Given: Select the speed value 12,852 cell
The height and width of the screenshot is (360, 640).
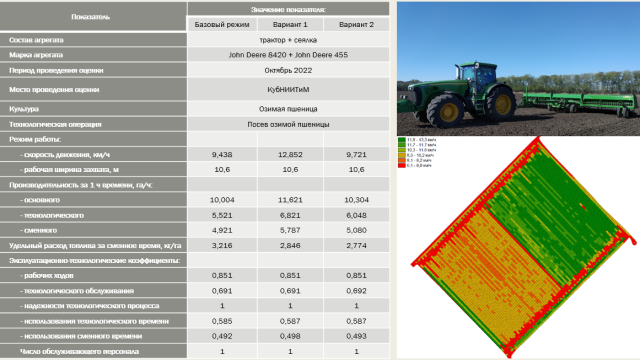Looking at the screenshot, I should tap(290, 154).
